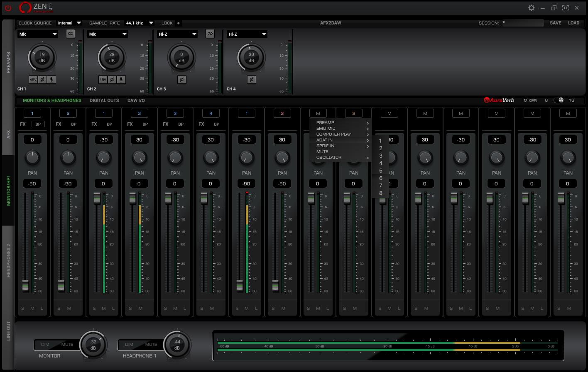Expand the COMPUTER PLAY submenu
The height and width of the screenshot is (372, 588).
coord(341,134)
